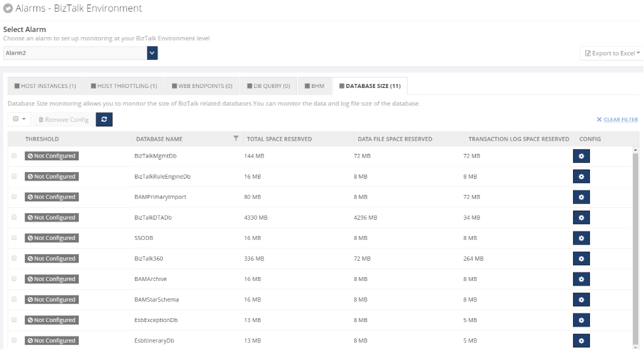
Task: Click scrollbar up arrow in table
Action: pyautogui.click(x=636, y=150)
